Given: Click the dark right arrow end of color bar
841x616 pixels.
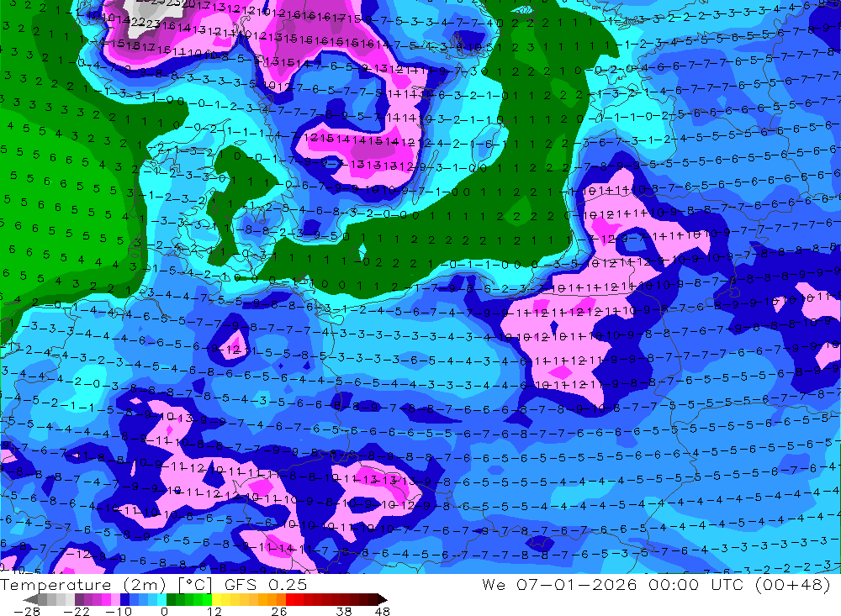Looking at the screenshot, I should 383,599.
